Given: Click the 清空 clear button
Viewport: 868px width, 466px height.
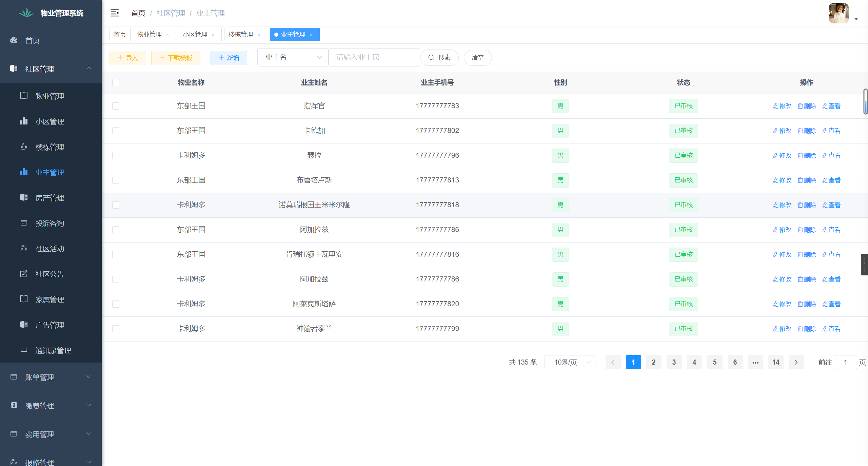Looking at the screenshot, I should point(478,57).
